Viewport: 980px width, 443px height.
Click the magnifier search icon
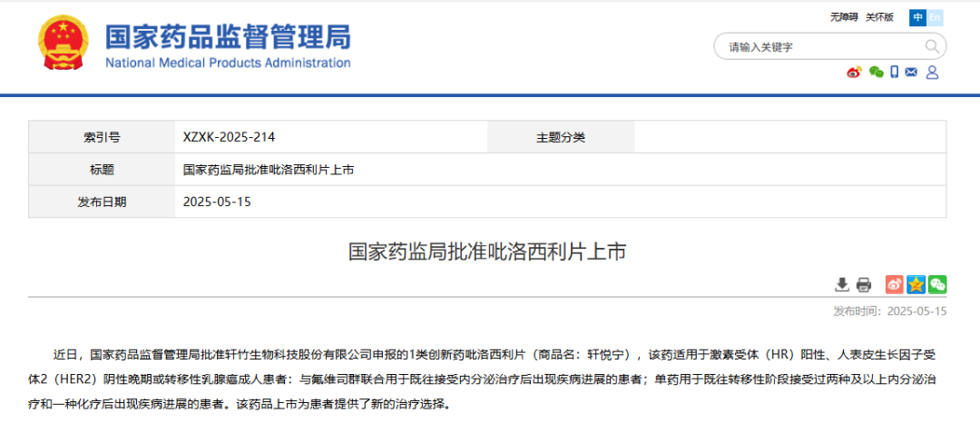pyautogui.click(x=932, y=46)
